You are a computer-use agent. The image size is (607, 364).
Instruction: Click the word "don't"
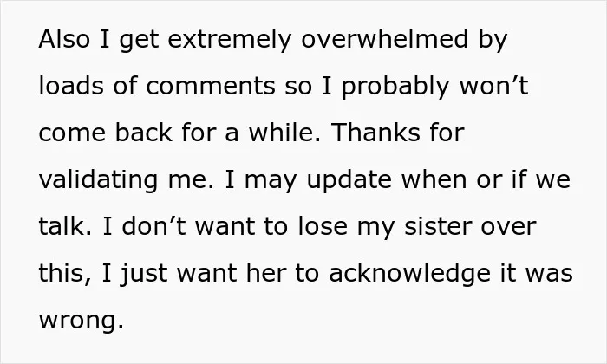pyautogui.click(x=154, y=226)
